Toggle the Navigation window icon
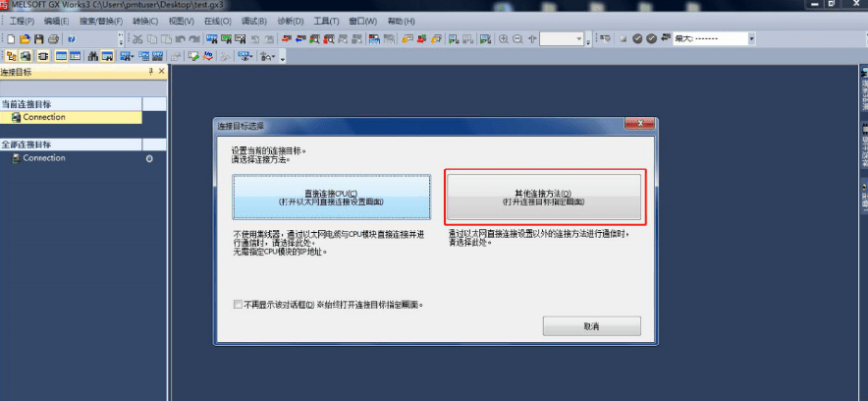Screen dimensions: 868x401 [x=12, y=56]
